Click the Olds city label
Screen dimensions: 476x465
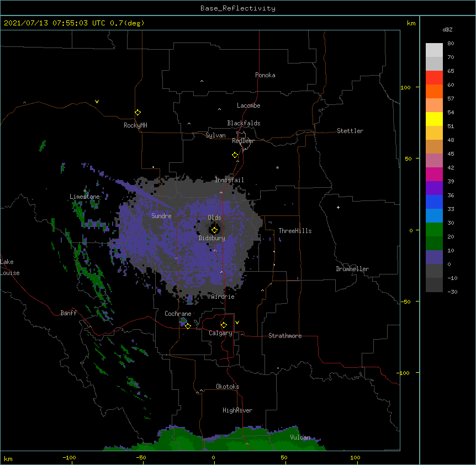(214, 218)
